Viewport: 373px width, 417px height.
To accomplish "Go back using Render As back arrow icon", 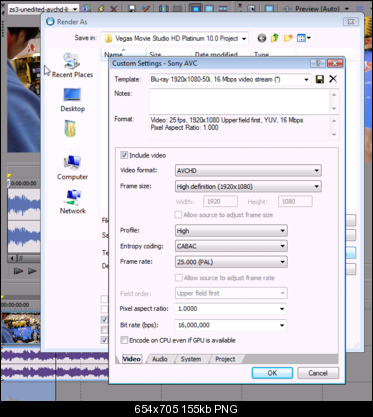I will coord(262,38).
